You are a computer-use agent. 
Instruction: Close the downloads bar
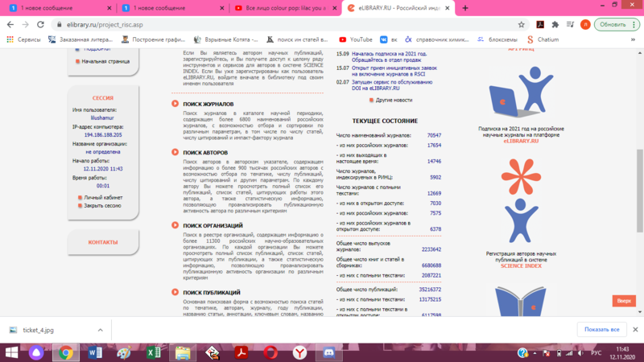(x=635, y=330)
